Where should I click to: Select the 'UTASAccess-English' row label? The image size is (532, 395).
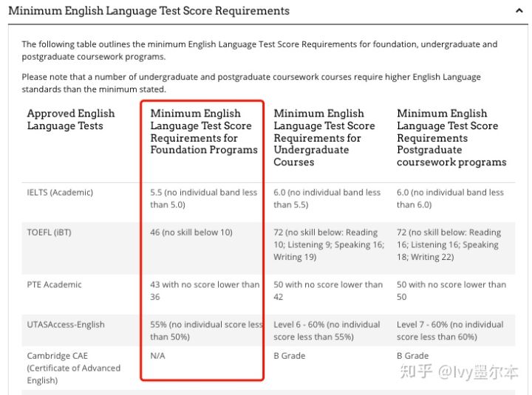click(x=66, y=325)
